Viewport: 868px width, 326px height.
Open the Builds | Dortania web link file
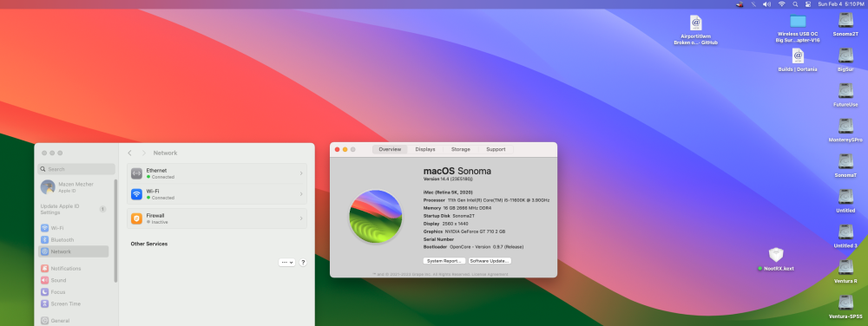tap(798, 55)
